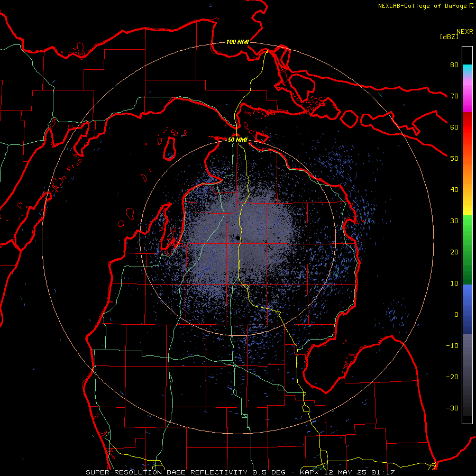476x476 pixels.
Task: Click the 50 value on the dBZ scale
Action: point(454,159)
